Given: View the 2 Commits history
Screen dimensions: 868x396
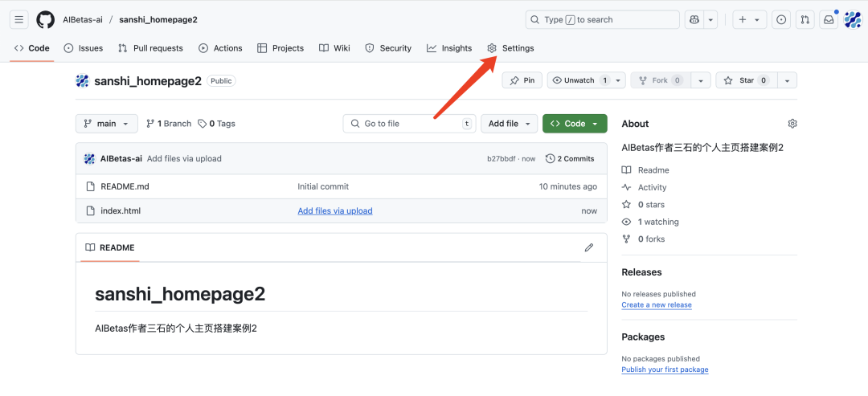Looking at the screenshot, I should [570, 159].
